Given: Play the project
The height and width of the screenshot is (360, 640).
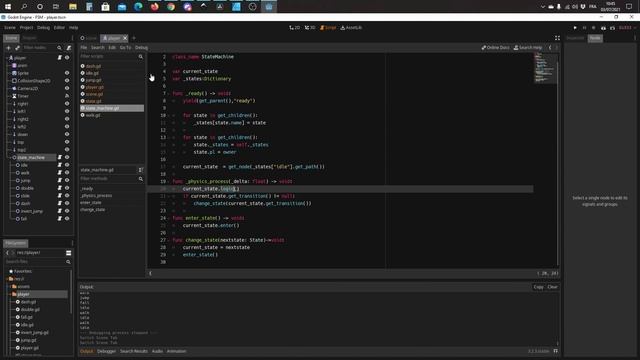Looking at the screenshot, I should pos(575,28).
